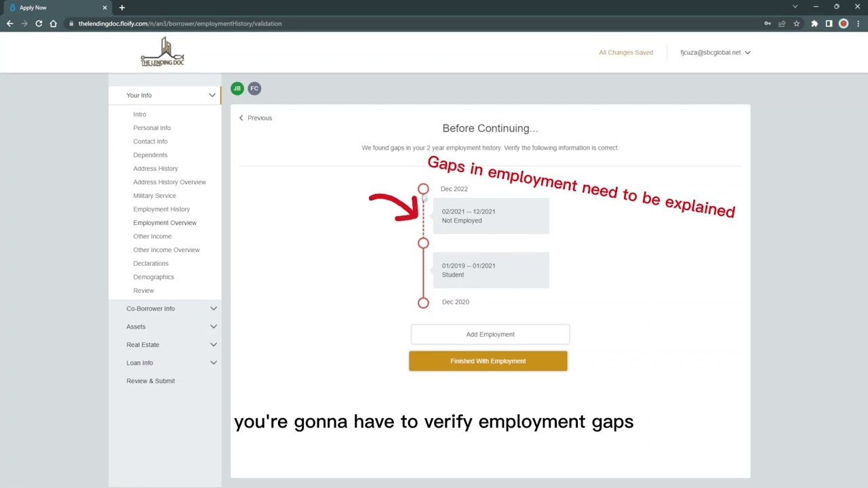The height and width of the screenshot is (488, 868).
Task: Select the Not Employed 02/2021 card
Action: coord(491,216)
